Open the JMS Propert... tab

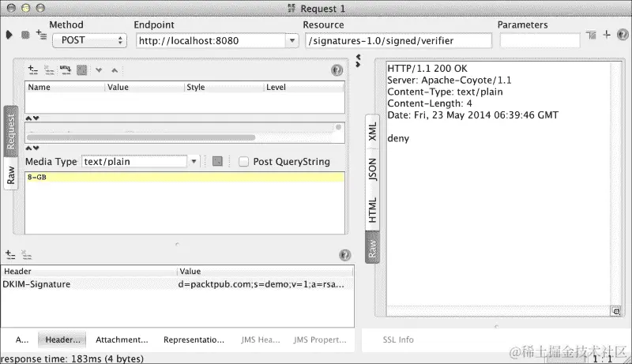coord(320,340)
